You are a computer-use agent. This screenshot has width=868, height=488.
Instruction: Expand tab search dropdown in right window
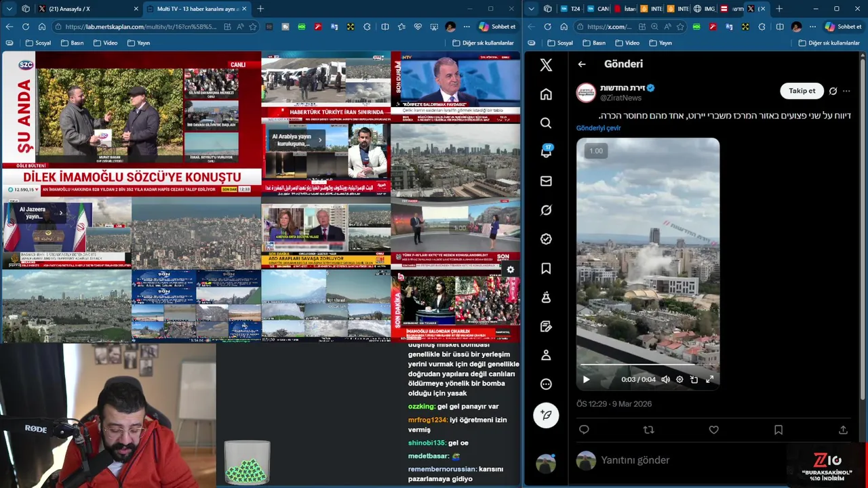pyautogui.click(x=531, y=9)
